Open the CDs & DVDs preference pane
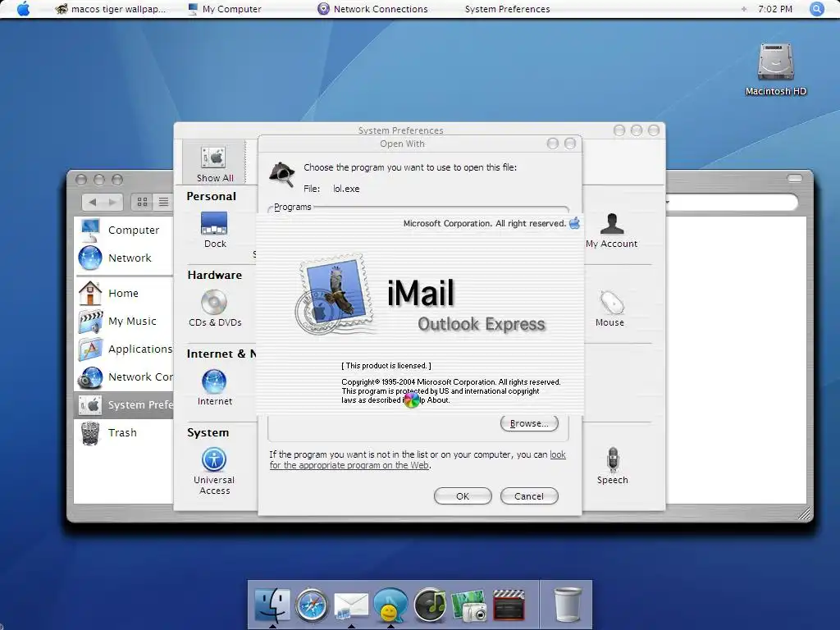840x630 pixels. pos(215,308)
